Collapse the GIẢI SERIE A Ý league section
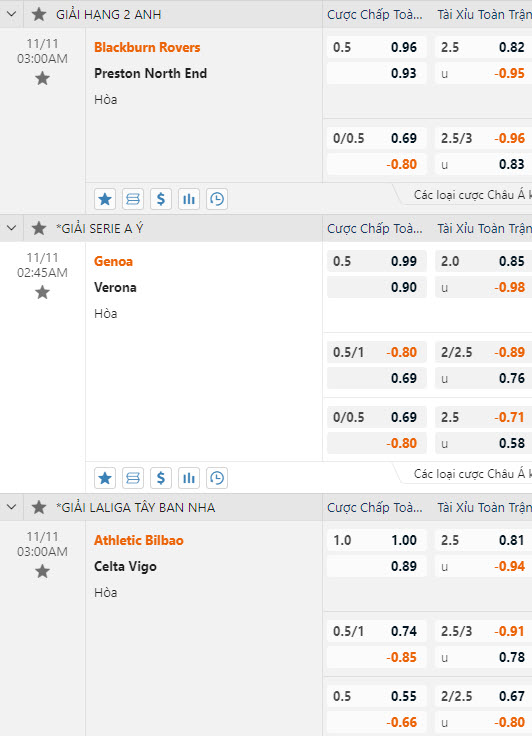532x736 pixels. coord(11,228)
